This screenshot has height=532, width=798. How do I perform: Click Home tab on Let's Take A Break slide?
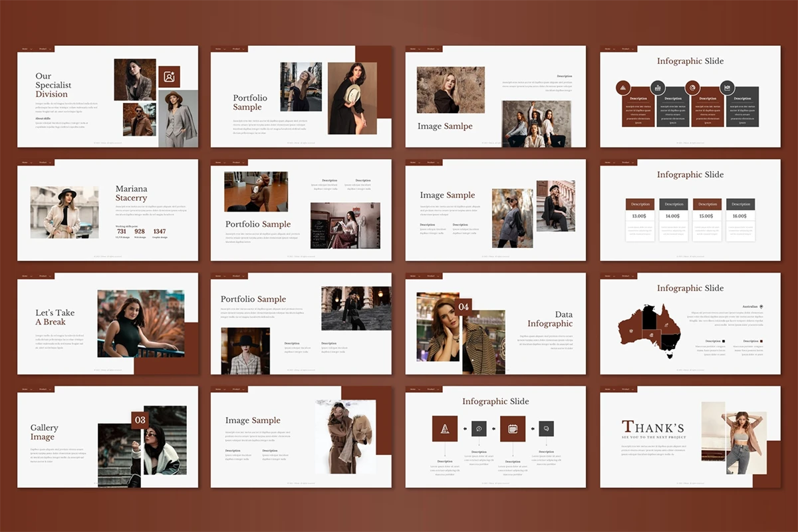click(x=25, y=276)
